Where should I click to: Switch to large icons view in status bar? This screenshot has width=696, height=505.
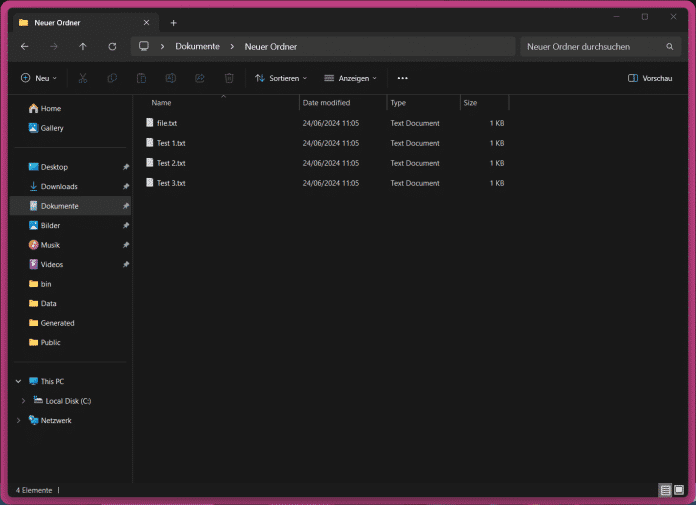680,490
